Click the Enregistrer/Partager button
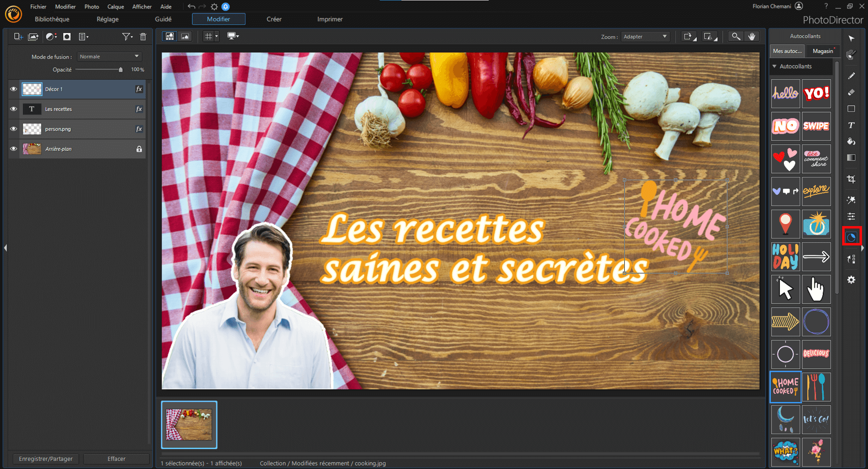868x469 pixels. click(x=46, y=459)
